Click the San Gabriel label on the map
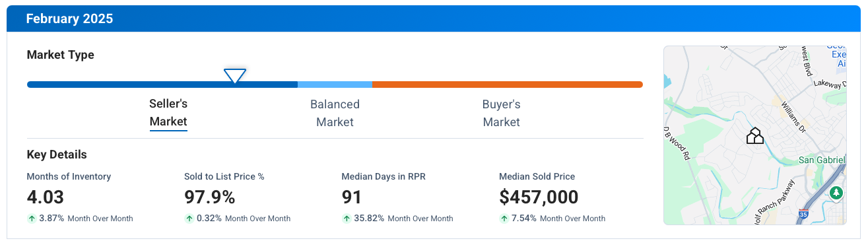This screenshot has width=868, height=243. [x=822, y=160]
